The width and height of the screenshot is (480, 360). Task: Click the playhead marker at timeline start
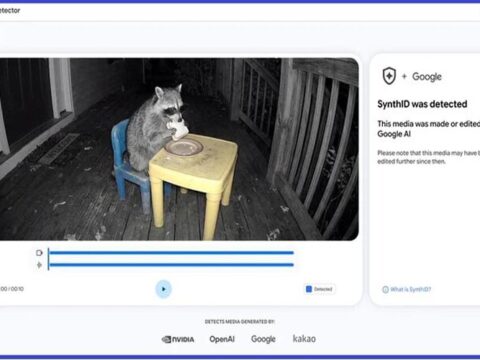[x=48, y=259]
